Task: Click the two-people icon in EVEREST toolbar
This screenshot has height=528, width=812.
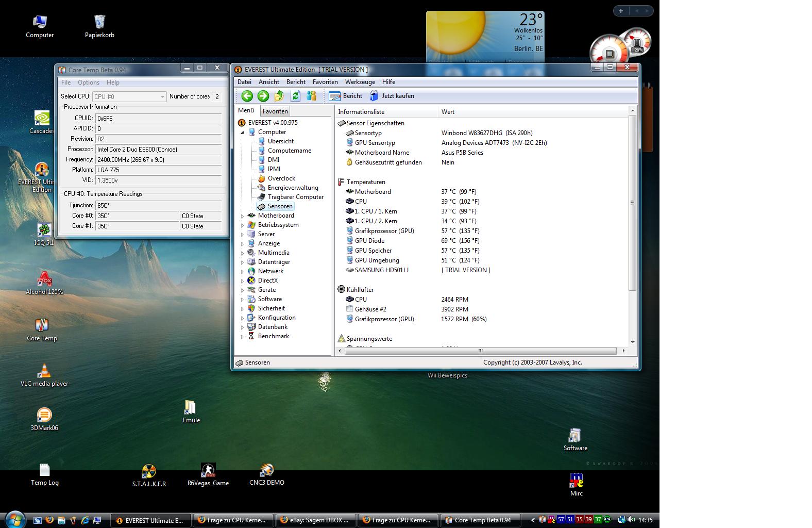Action: tap(311, 96)
